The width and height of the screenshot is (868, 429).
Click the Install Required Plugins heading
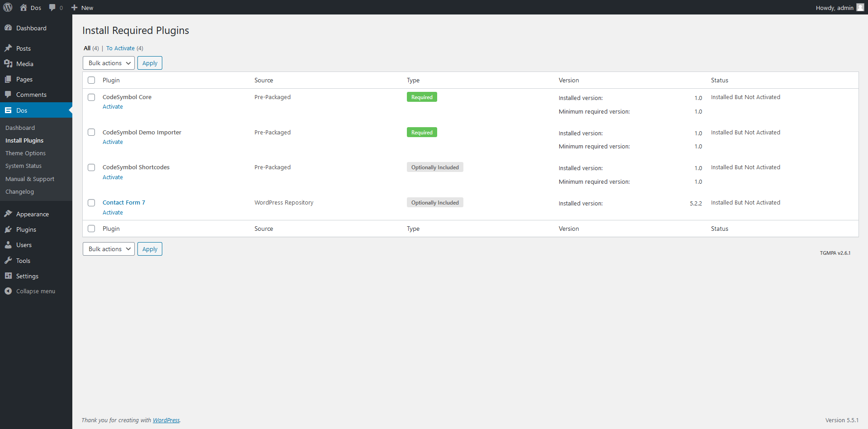click(136, 30)
